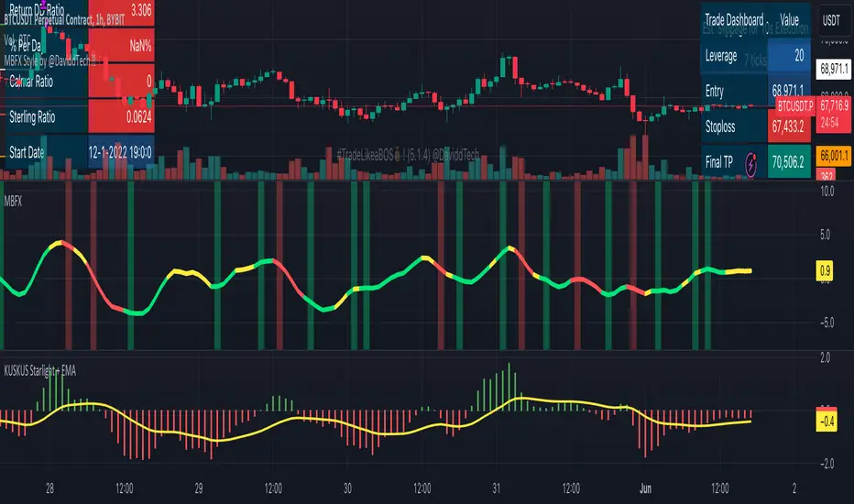This screenshot has height=504, width=854.
Task: Click the yellow -0.4 KUSKUS value label
Action: (x=827, y=422)
